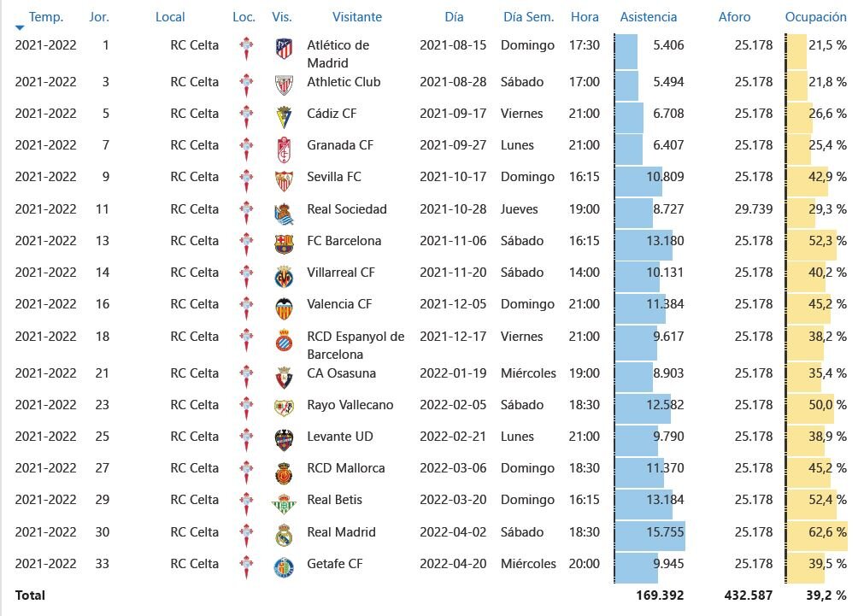
Task: Click the Celta crest in jornada 1 row
Action: click(x=246, y=49)
